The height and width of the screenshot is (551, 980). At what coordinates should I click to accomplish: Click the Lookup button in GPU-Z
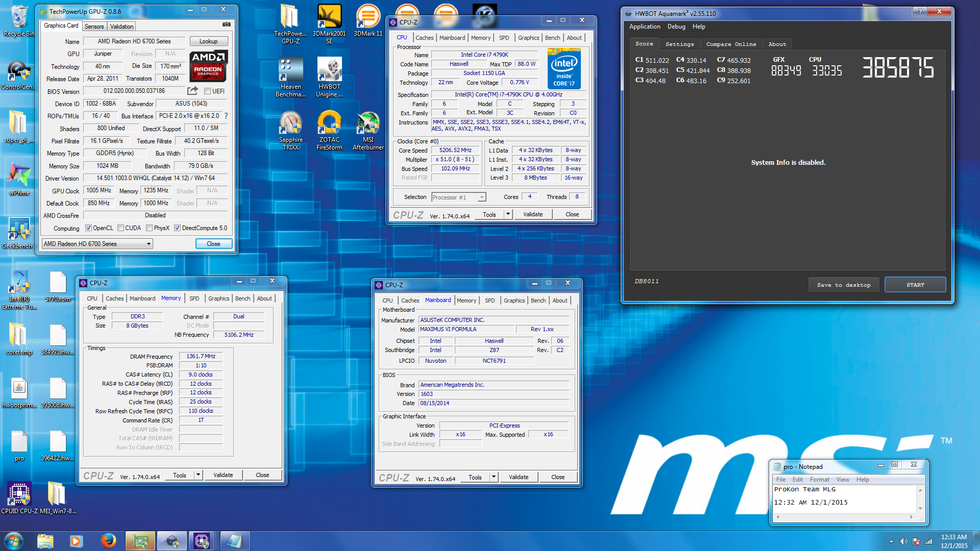tap(208, 41)
